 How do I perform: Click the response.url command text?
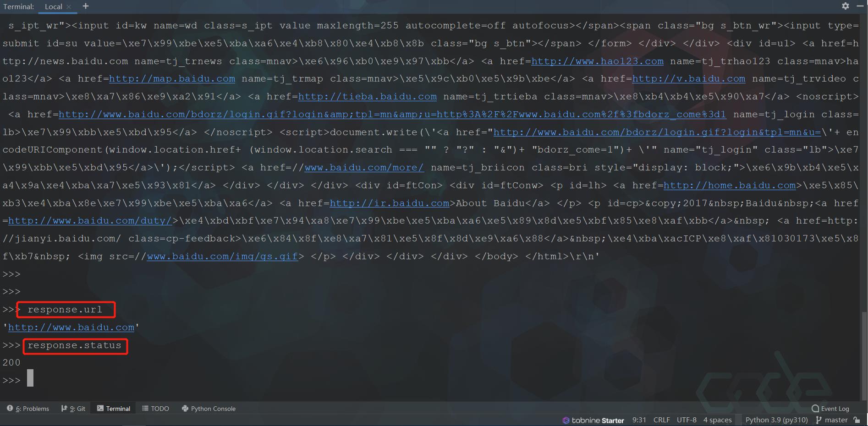65,310
